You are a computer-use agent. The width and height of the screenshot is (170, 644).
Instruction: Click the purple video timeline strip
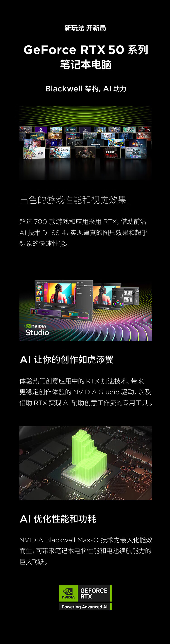[x=46, y=312]
